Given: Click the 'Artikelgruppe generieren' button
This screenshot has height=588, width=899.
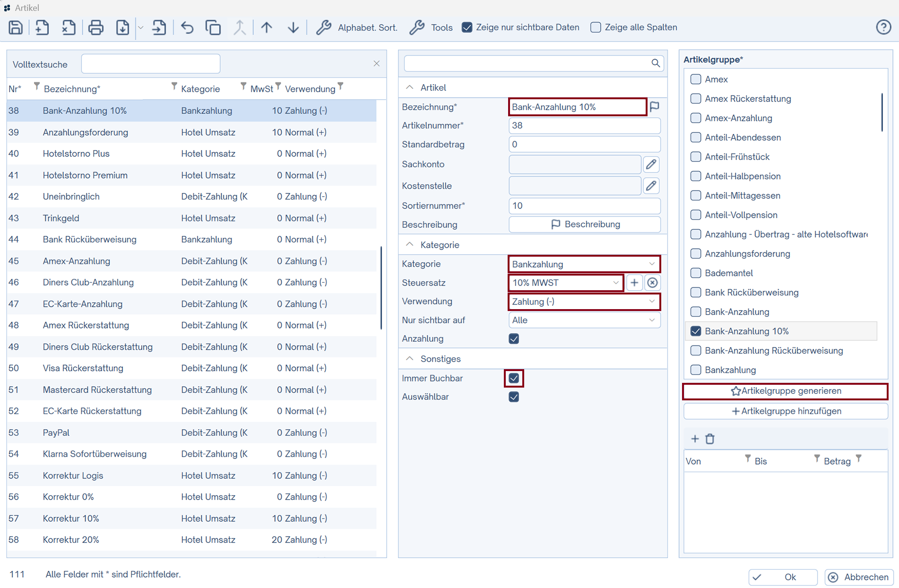Looking at the screenshot, I should (x=785, y=391).
